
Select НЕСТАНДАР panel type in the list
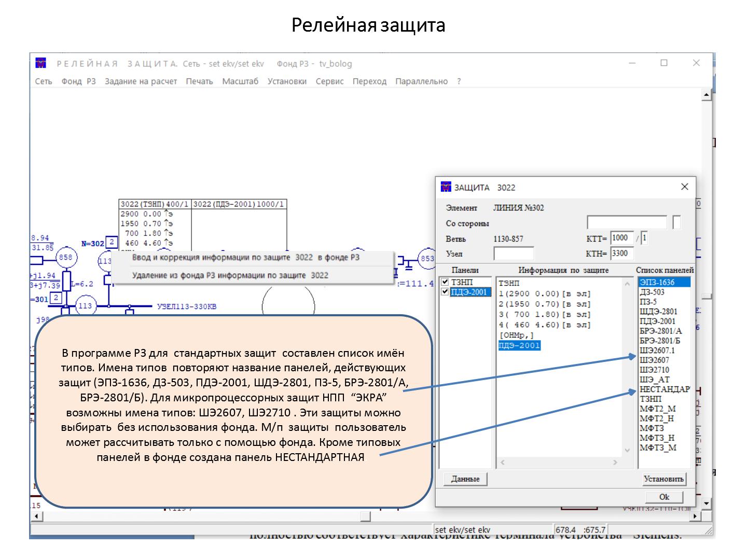[x=664, y=389]
